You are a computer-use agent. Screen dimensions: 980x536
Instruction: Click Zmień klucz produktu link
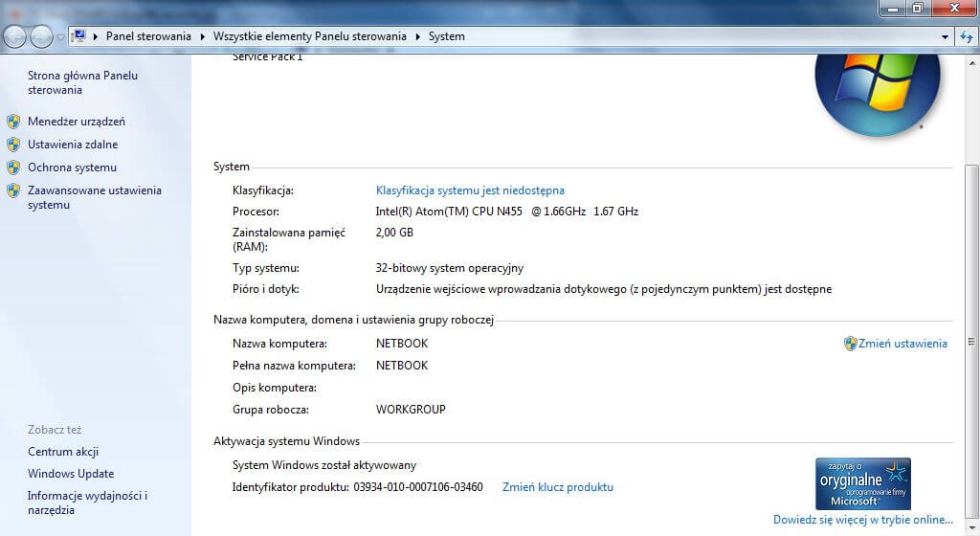[558, 486]
